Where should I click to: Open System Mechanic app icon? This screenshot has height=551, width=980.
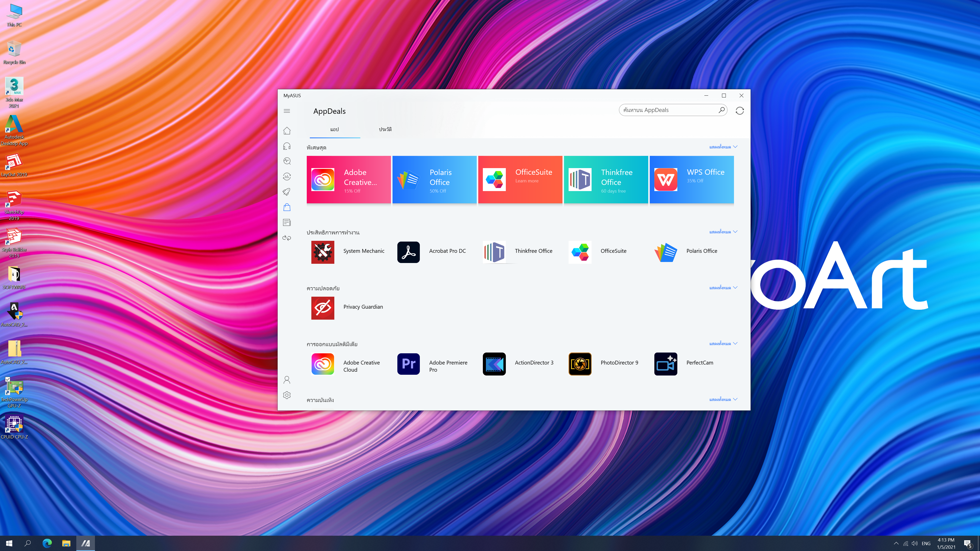pyautogui.click(x=323, y=252)
